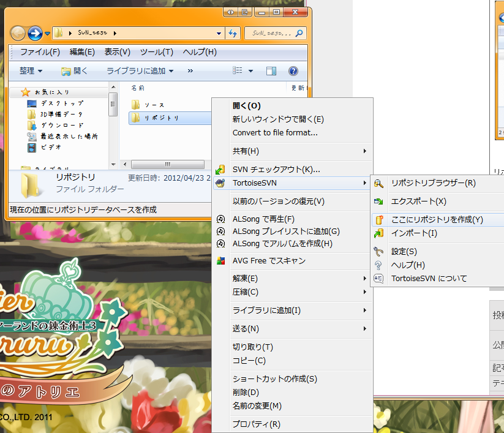Image resolution: width=504 pixels, height=433 pixels.
Task: Click the favorites star icon
Action: [25, 92]
